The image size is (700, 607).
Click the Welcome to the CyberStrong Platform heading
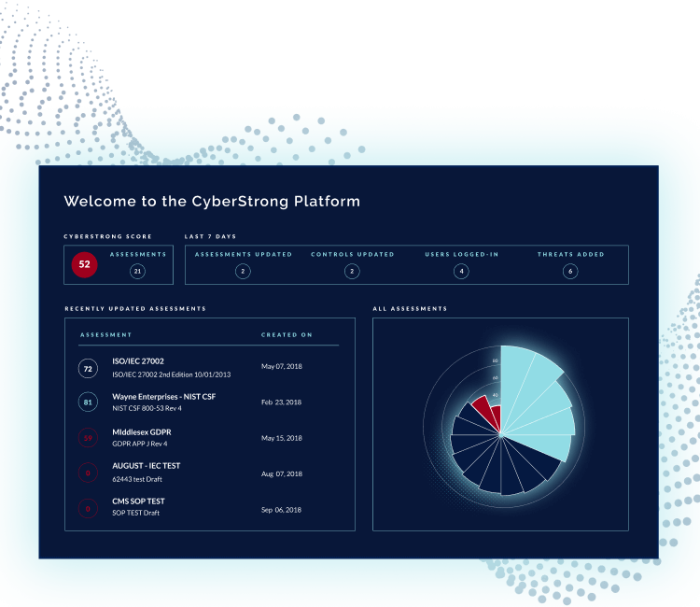tap(212, 201)
